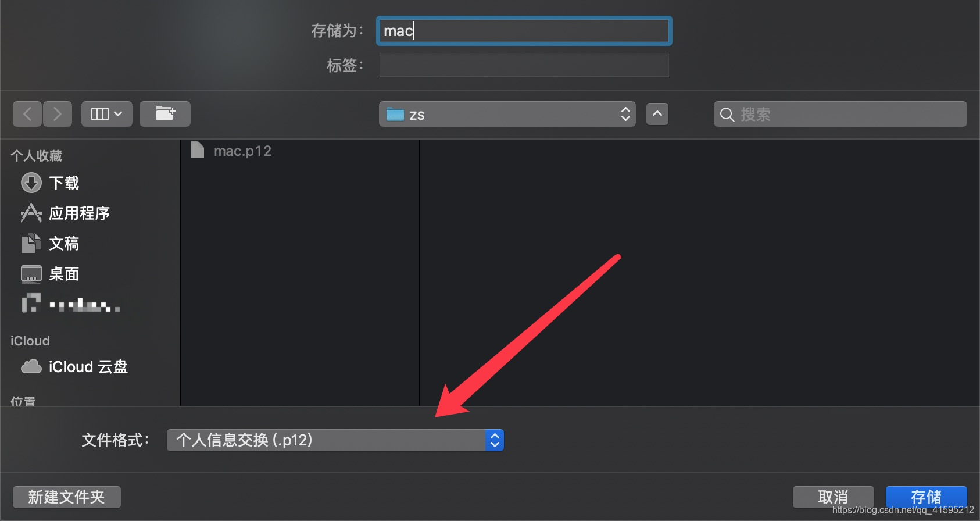The image size is (980, 521).
Task: Click the 新建文件夹 button
Action: coord(67,497)
